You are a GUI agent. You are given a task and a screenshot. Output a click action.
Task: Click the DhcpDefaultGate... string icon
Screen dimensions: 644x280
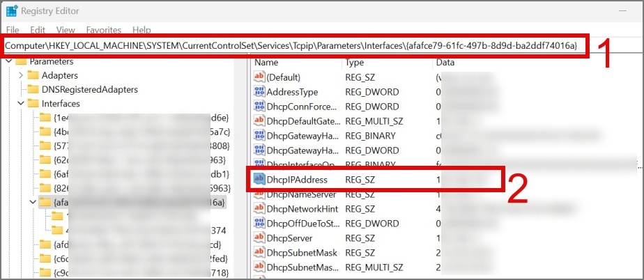click(259, 121)
